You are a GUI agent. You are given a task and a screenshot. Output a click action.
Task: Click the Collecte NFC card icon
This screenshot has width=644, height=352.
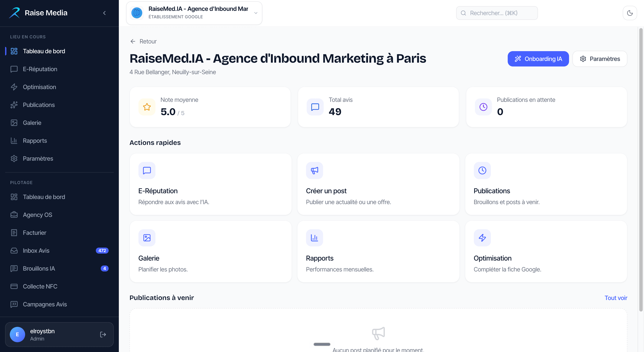click(x=14, y=286)
